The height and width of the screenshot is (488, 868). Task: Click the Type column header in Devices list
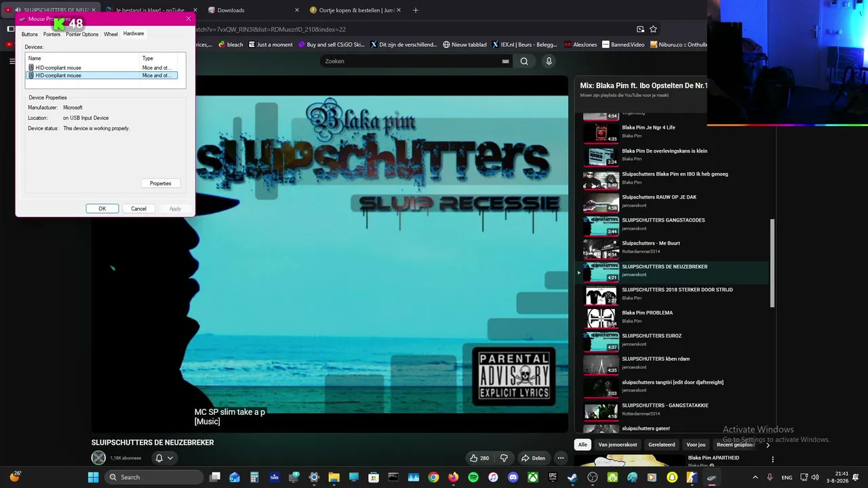159,58
